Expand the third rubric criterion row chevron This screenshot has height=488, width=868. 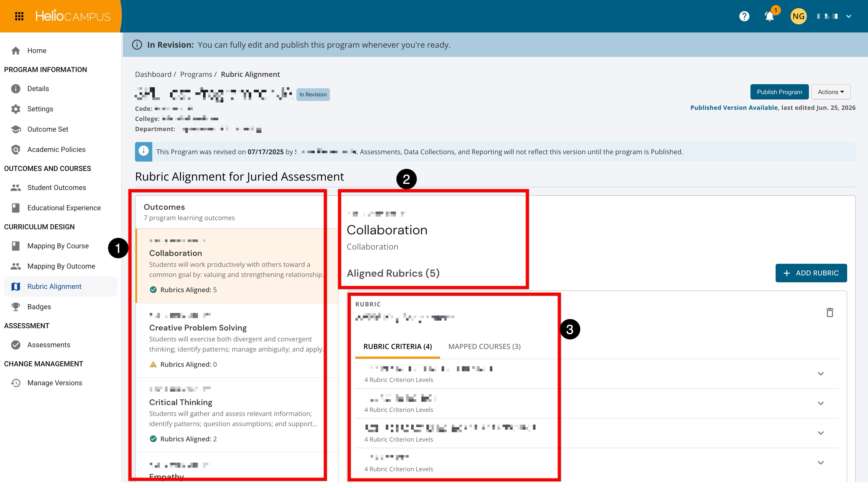[x=821, y=433]
